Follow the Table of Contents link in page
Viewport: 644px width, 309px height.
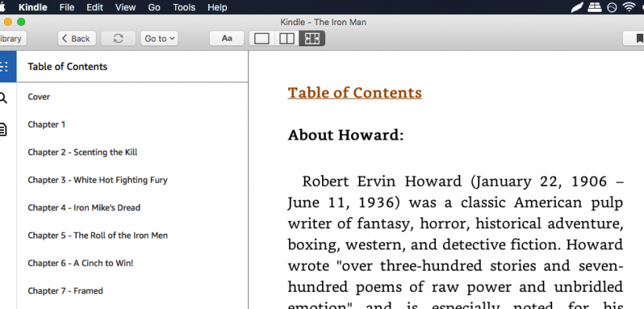[x=354, y=93]
